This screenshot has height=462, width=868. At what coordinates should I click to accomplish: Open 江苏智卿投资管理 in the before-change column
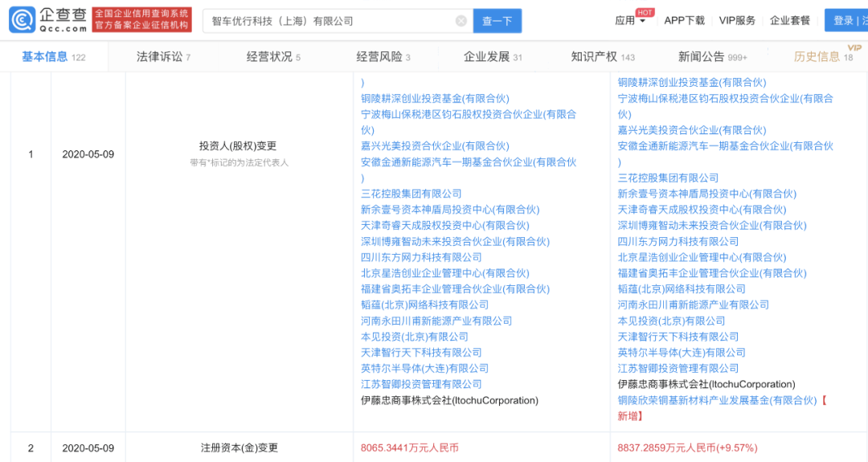click(421, 384)
